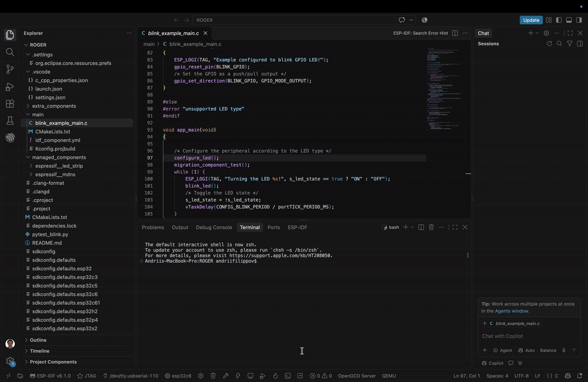This screenshot has width=588, height=382.
Task: Maximize the terminal panel size
Action: tap(455, 227)
